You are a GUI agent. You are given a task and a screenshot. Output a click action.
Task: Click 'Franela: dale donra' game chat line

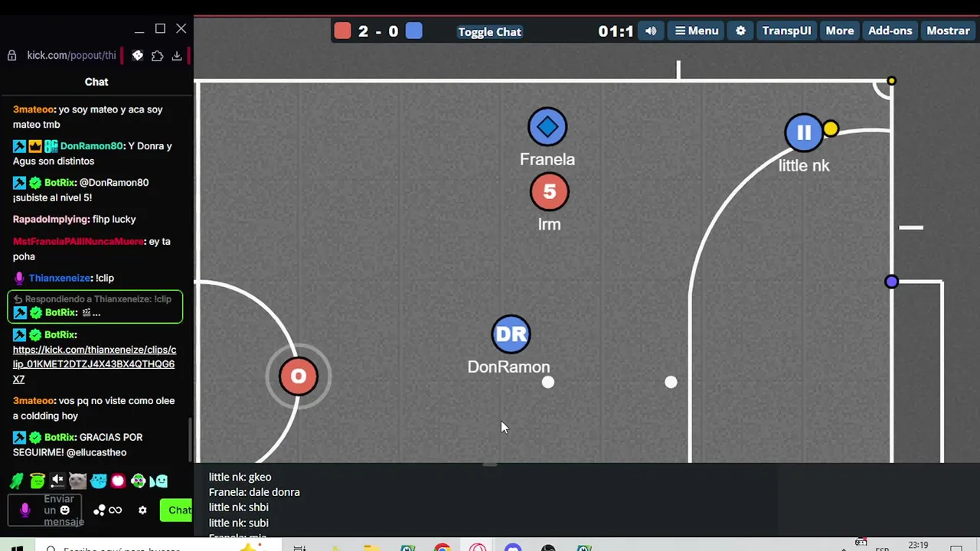coord(254,493)
